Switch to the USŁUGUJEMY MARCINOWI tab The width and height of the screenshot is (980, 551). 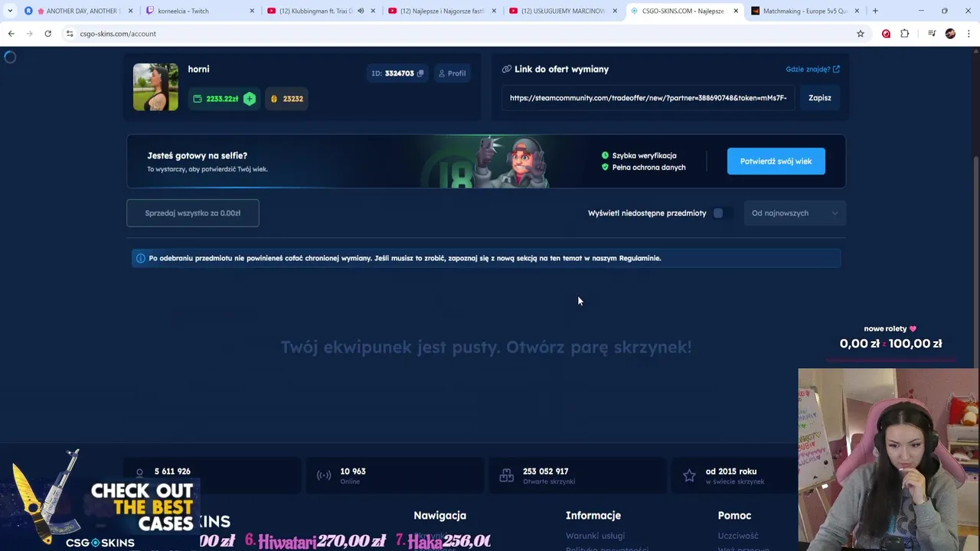coord(563,11)
